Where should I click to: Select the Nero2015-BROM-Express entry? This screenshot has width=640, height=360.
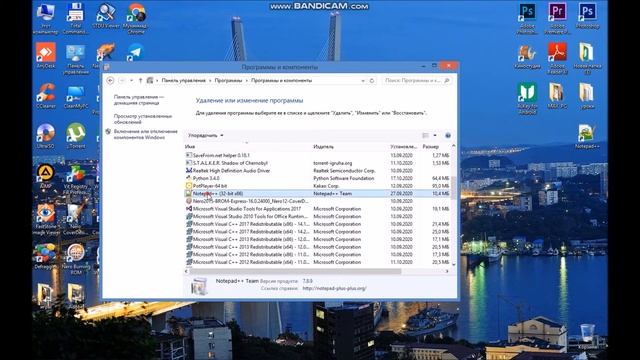pyautogui.click(x=318, y=201)
